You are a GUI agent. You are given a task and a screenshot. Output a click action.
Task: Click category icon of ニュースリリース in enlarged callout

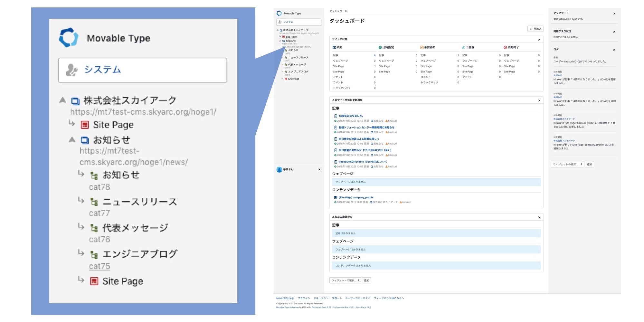[94, 202]
